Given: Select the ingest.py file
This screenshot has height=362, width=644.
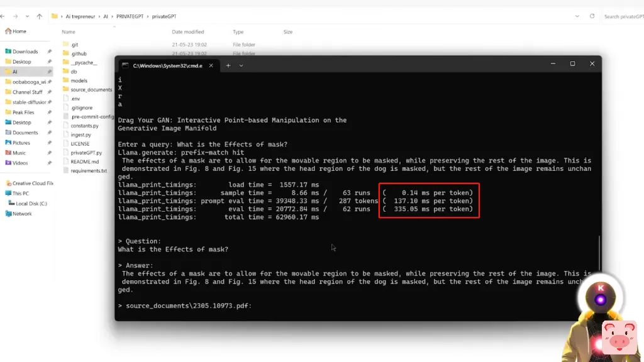Looking at the screenshot, I should (x=80, y=134).
